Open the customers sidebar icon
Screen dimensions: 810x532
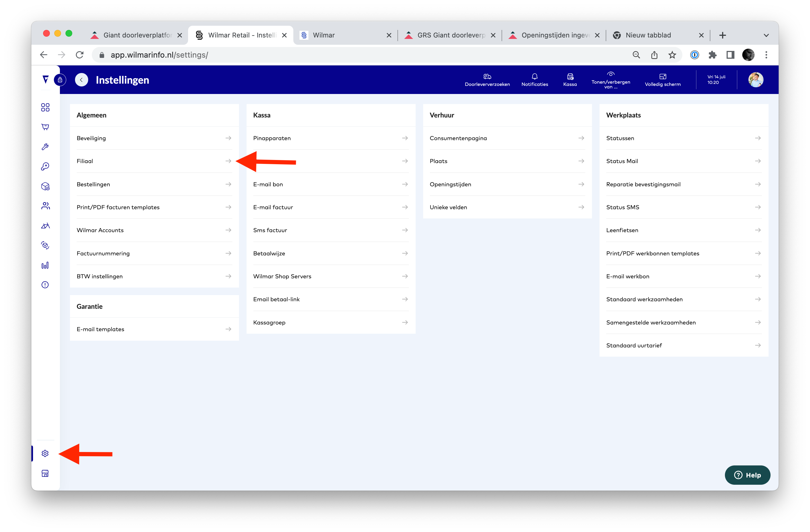[x=45, y=206]
